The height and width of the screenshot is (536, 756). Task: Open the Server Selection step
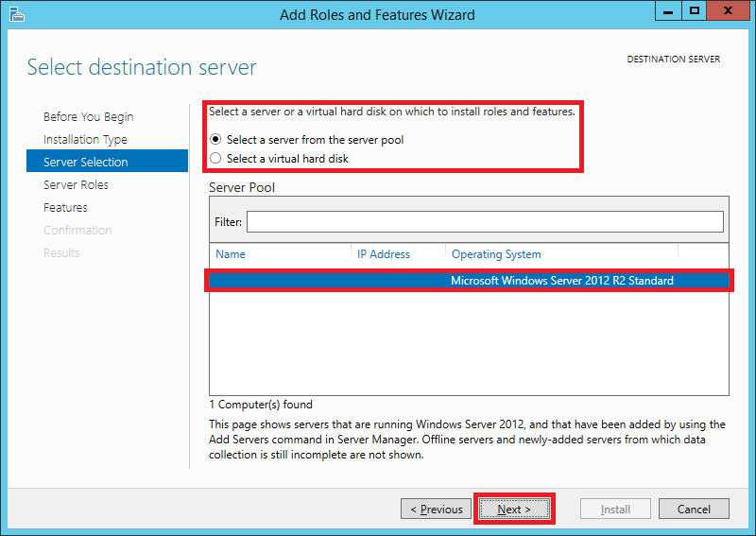[x=107, y=161]
